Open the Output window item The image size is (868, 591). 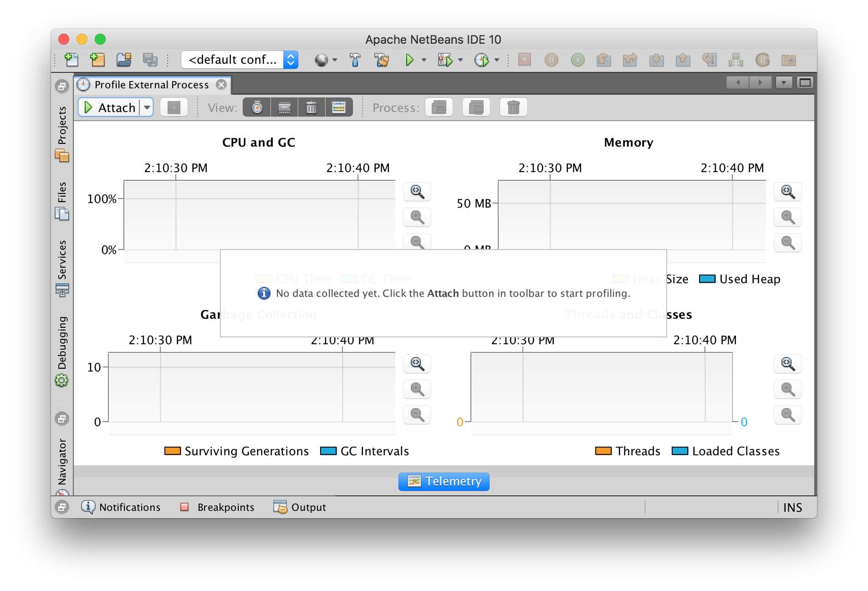300,507
